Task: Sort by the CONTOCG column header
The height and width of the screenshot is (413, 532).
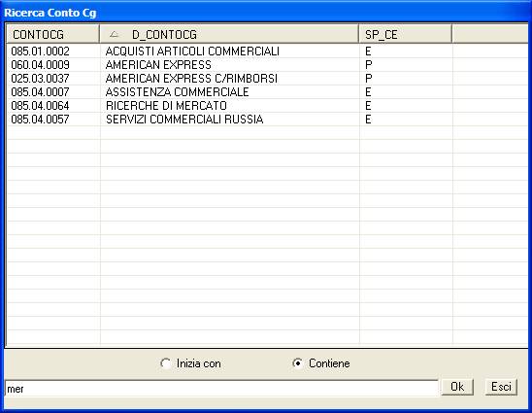Action: [52, 34]
